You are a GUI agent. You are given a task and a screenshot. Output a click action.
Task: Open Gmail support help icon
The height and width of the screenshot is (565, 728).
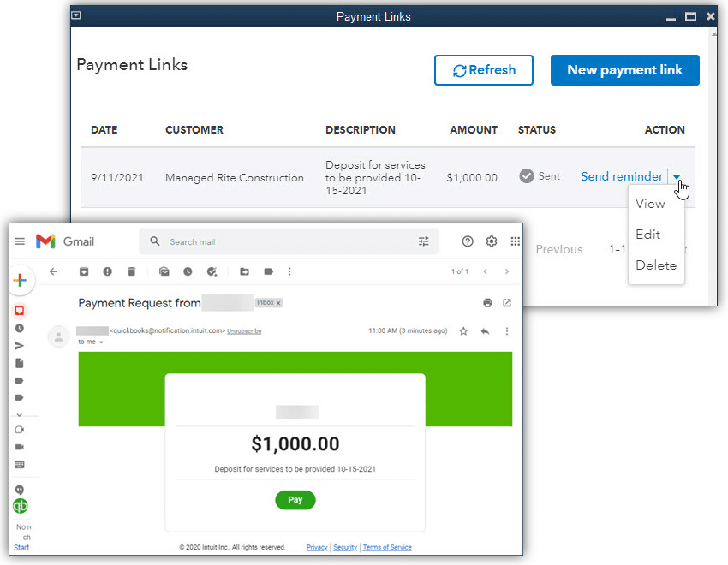468,241
